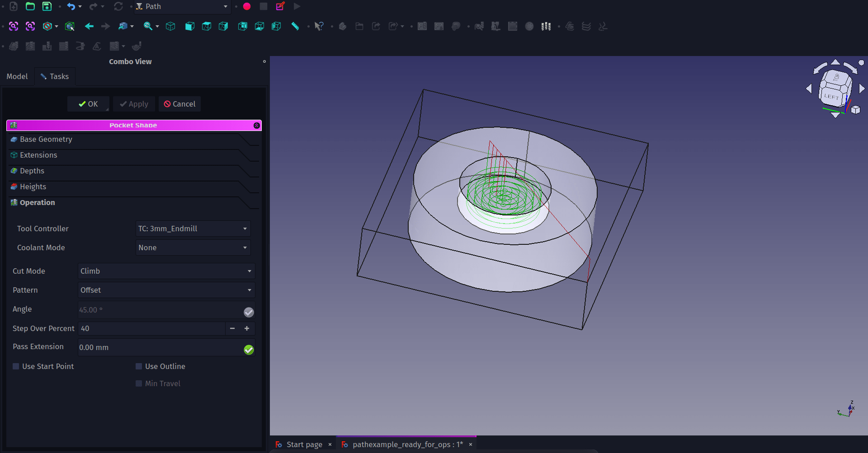Click the edit macros icon
The height and width of the screenshot is (453, 868).
pyautogui.click(x=280, y=6)
